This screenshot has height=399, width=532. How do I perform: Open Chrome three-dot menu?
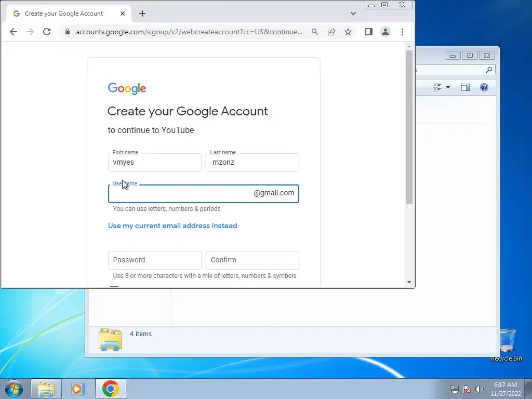403,32
